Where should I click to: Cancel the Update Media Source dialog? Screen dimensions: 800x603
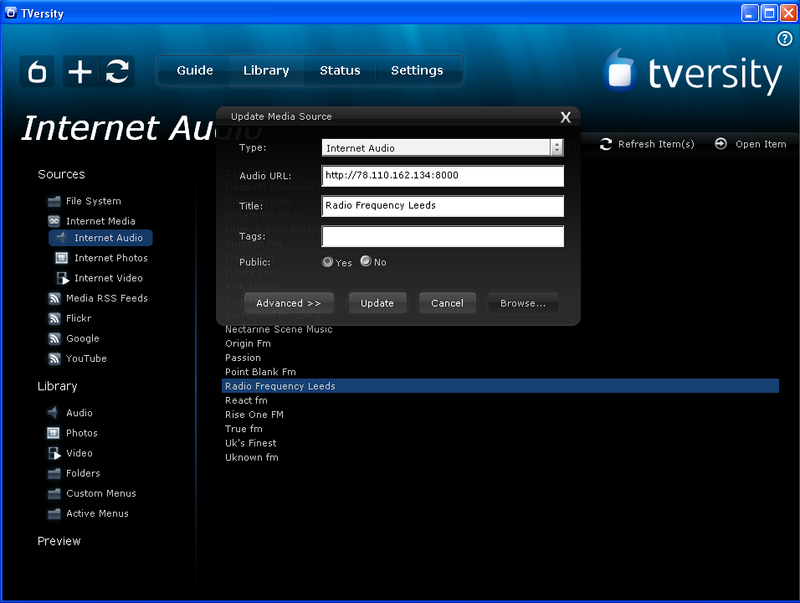(x=447, y=303)
